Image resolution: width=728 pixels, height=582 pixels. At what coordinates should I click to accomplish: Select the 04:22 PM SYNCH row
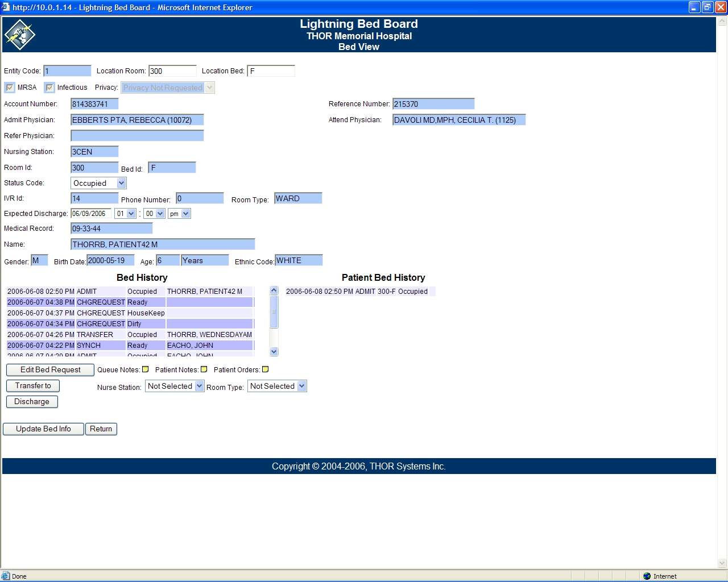[130, 346]
